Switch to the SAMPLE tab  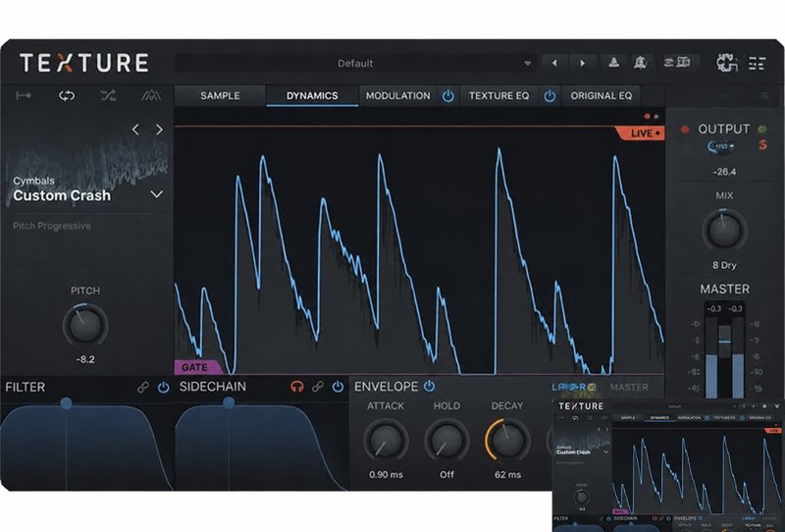(220, 95)
